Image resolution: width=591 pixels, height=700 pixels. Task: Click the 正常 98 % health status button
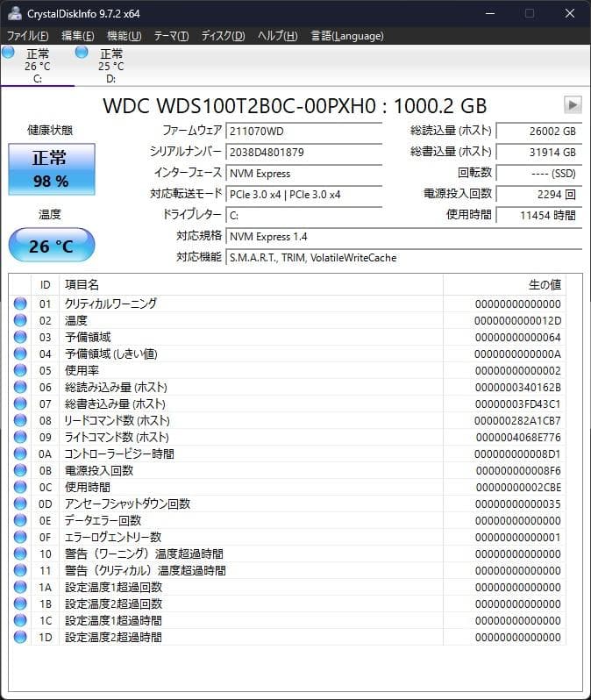tap(52, 169)
